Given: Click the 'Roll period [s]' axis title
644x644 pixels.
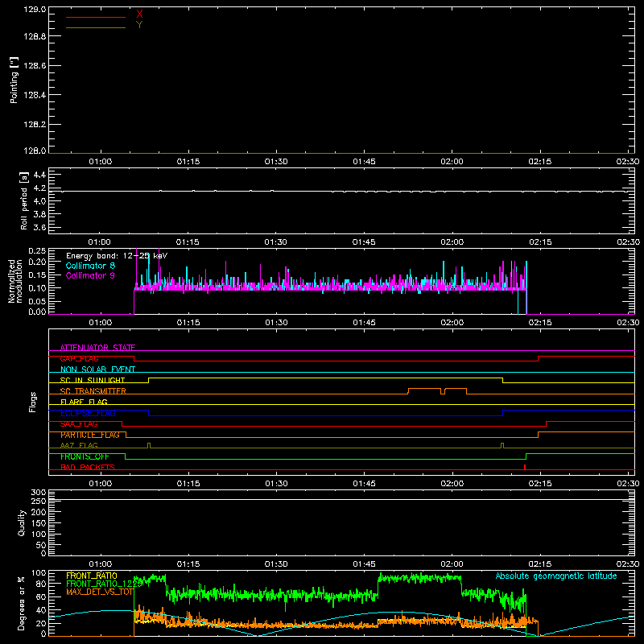Looking at the screenshot, I should coord(24,200).
